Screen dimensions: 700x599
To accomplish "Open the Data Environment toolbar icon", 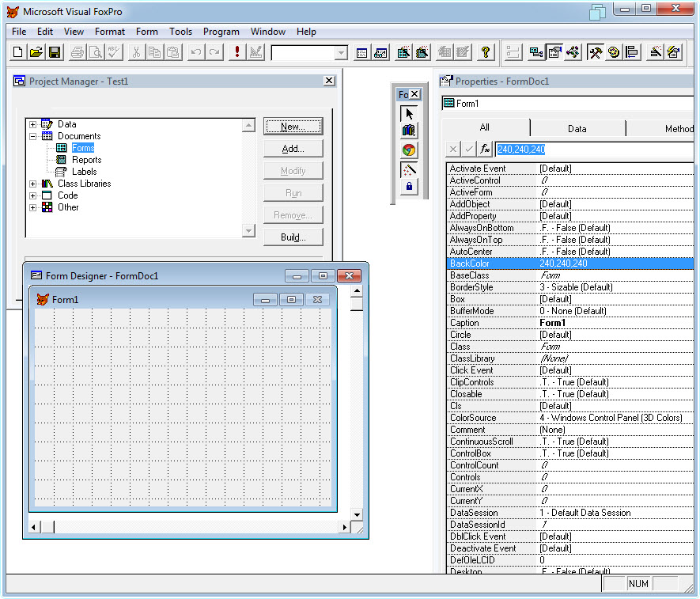I will point(535,53).
